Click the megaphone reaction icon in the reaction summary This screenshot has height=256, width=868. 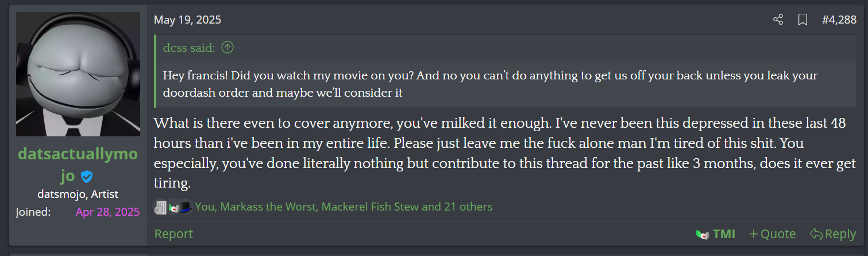[x=173, y=207]
